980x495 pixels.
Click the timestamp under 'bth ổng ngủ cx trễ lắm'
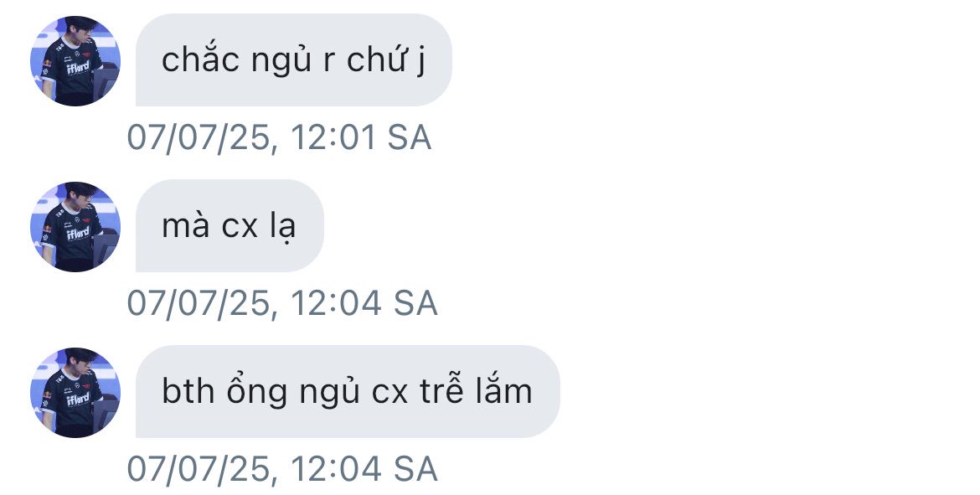pyautogui.click(x=282, y=469)
